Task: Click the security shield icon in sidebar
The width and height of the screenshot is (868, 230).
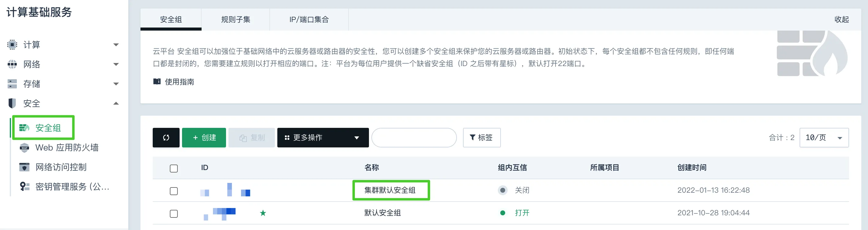Action: [x=12, y=103]
